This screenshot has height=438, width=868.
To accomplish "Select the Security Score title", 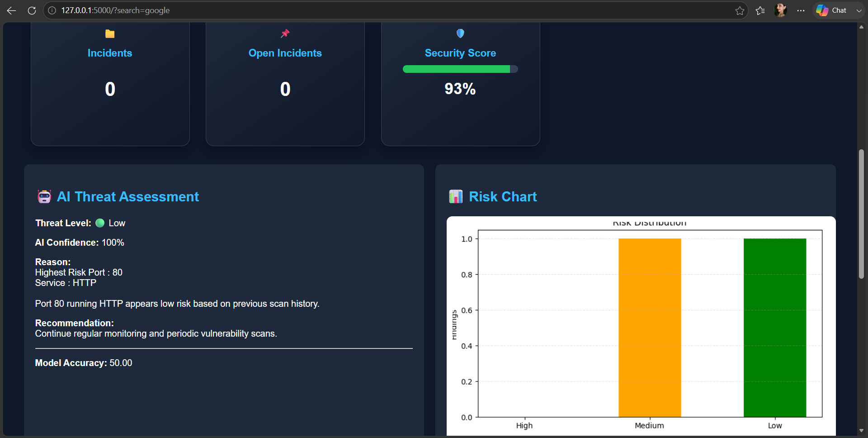I will pos(460,53).
